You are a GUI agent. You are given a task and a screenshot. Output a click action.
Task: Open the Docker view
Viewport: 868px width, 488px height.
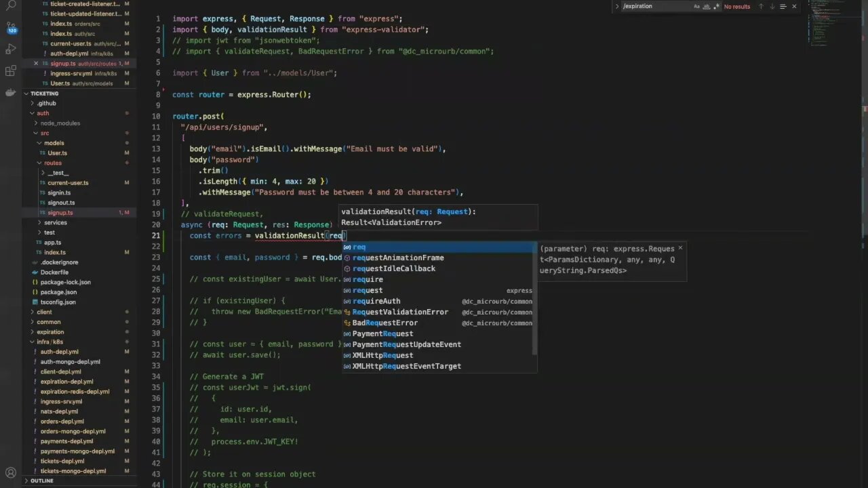11,93
